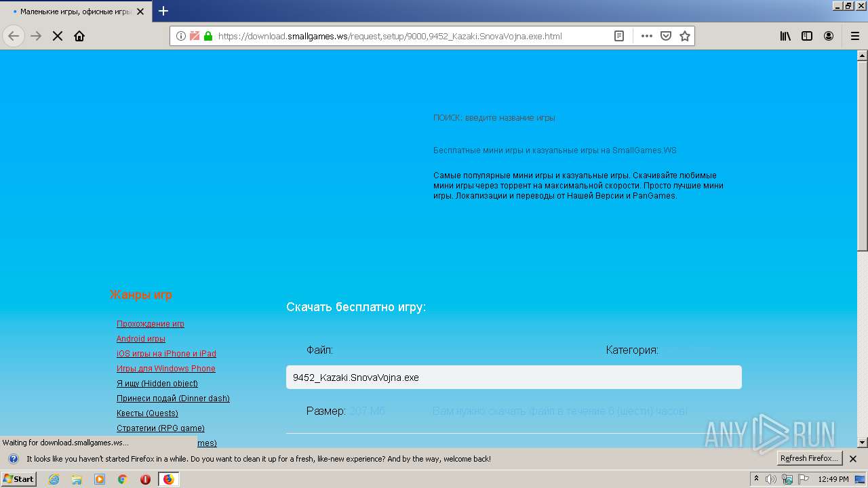This screenshot has height=488, width=868.
Task: Dismiss the Firefox notification bar
Action: pyautogui.click(x=853, y=459)
